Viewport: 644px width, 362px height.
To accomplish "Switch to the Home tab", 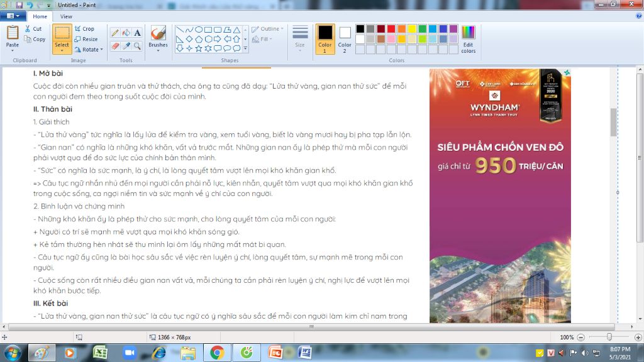I will (x=40, y=16).
